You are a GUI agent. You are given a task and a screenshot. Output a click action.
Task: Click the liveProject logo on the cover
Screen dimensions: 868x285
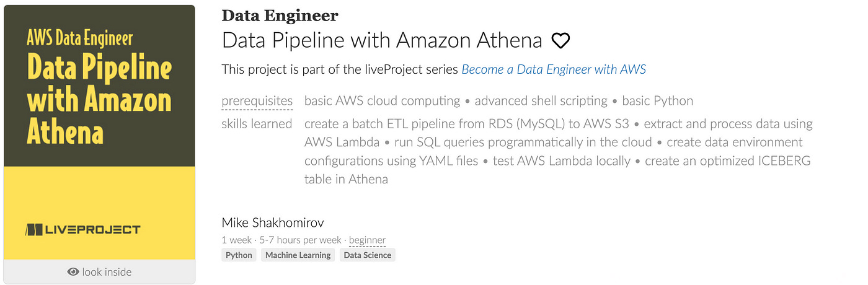coord(82,230)
